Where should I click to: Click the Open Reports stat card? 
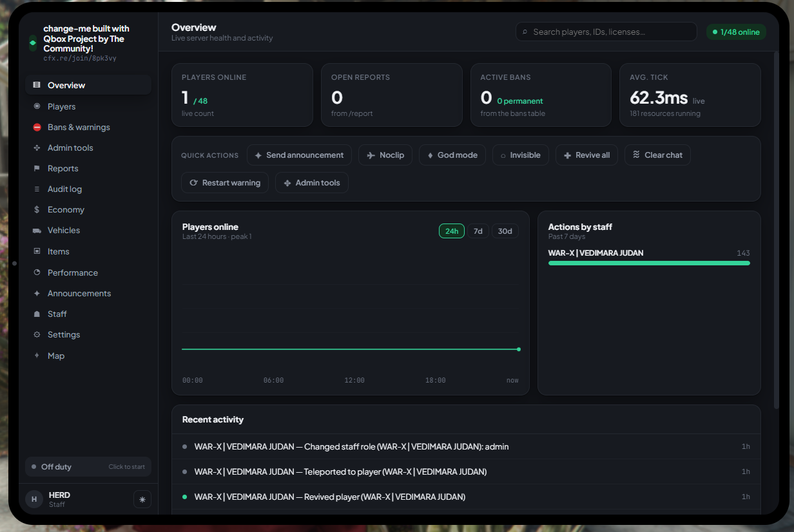point(392,95)
